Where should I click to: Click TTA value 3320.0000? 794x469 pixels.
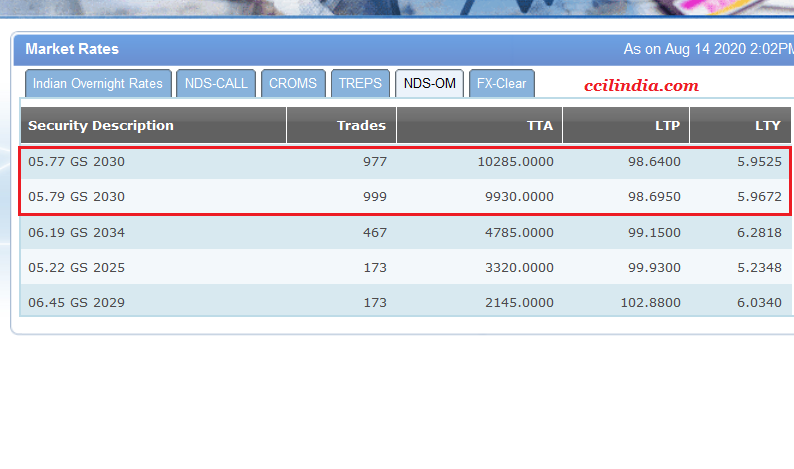pyautogui.click(x=519, y=267)
